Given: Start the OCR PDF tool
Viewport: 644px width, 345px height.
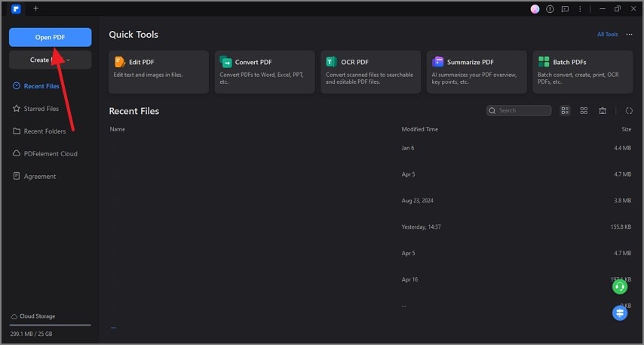Looking at the screenshot, I should pyautogui.click(x=370, y=72).
